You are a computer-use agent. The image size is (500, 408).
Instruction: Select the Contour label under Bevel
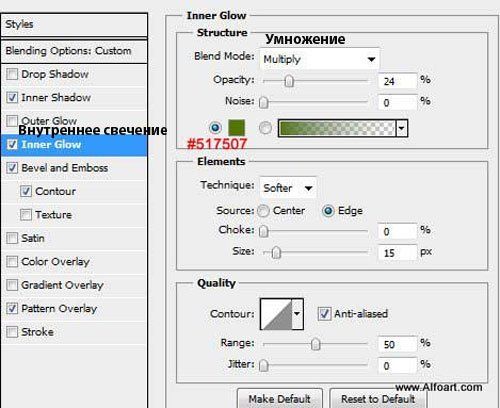point(55,191)
